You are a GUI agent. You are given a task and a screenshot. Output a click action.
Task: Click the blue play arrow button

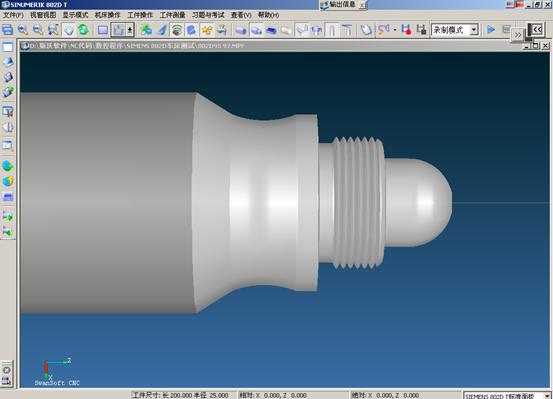point(491,29)
